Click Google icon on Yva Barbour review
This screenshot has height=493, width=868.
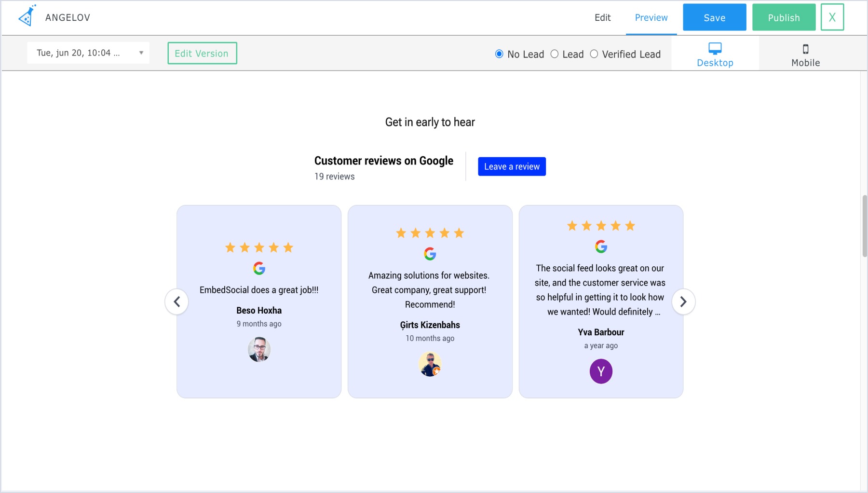pos(601,246)
